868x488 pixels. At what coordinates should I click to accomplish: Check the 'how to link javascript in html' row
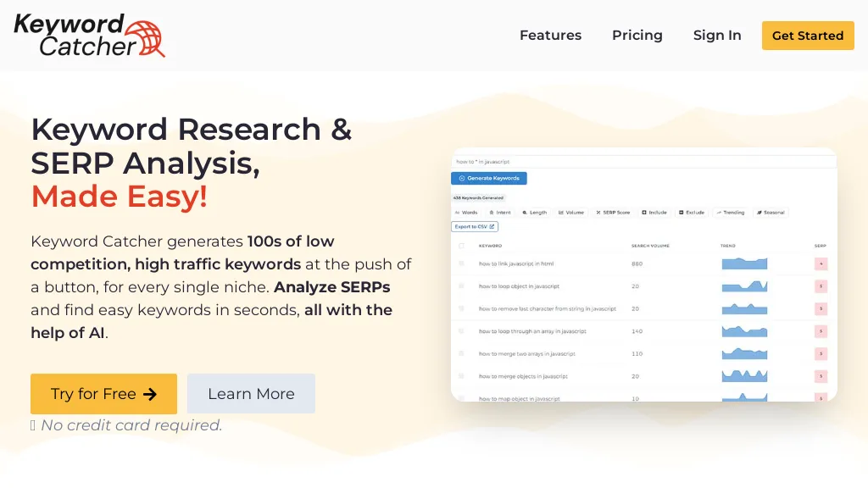[x=462, y=264]
